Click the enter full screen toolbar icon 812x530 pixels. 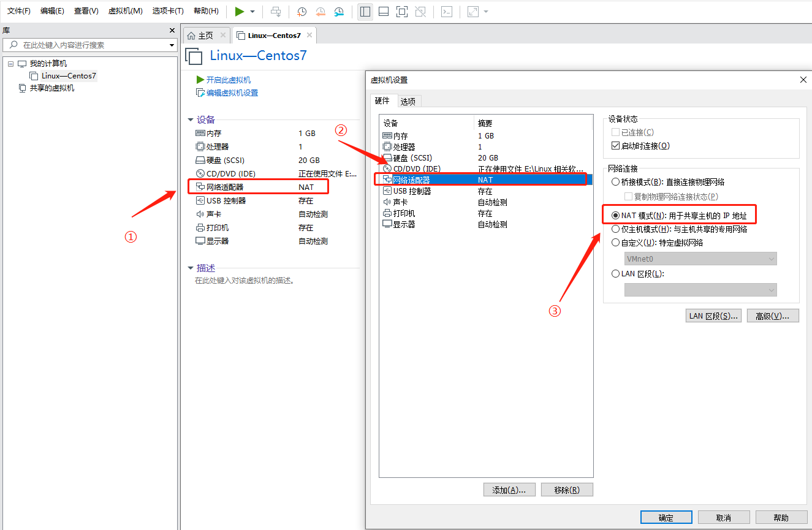tap(402, 12)
